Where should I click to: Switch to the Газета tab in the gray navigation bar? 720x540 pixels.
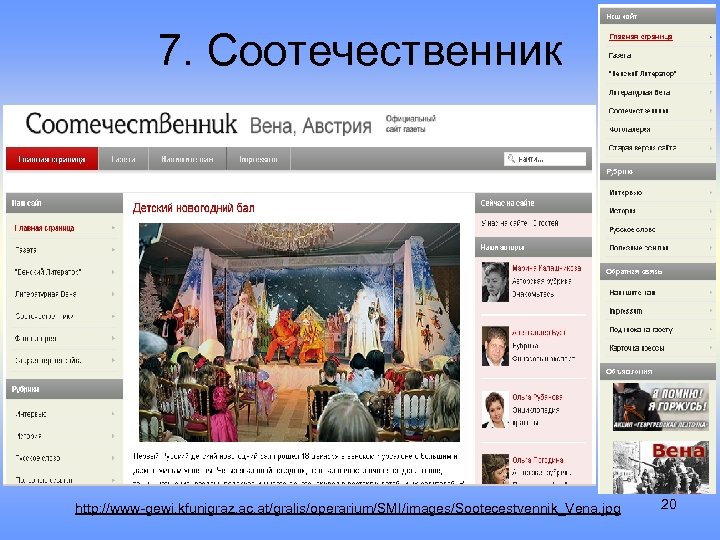pyautogui.click(x=124, y=159)
